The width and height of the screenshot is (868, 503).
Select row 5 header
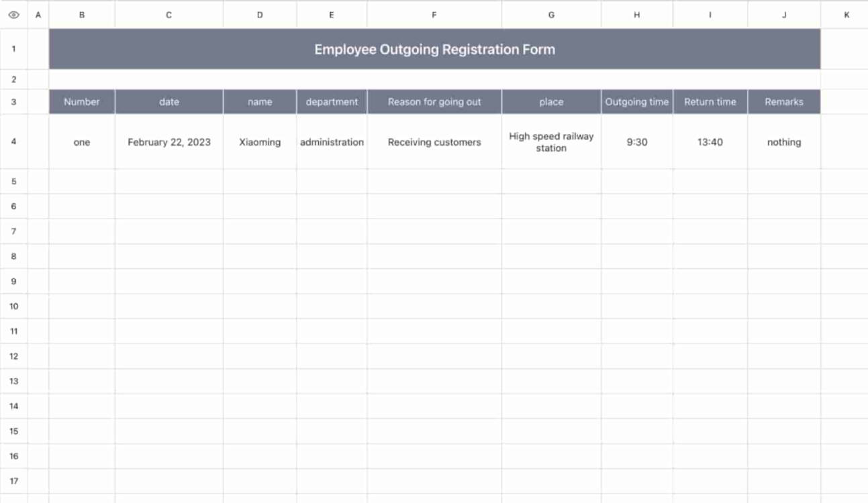pos(13,181)
